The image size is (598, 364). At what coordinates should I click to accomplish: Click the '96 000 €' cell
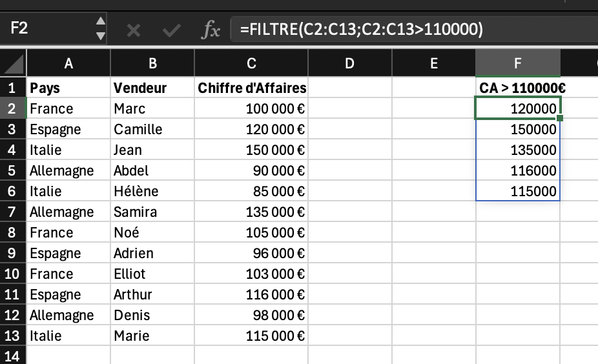click(x=251, y=253)
